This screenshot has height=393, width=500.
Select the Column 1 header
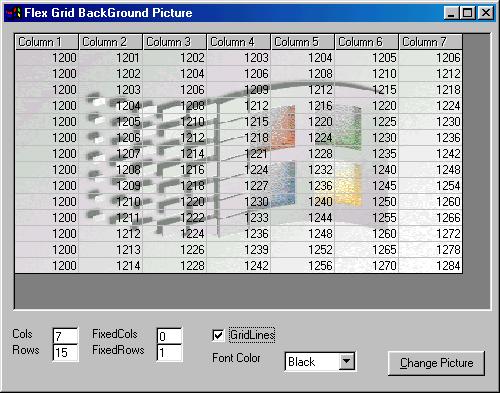tap(47, 42)
